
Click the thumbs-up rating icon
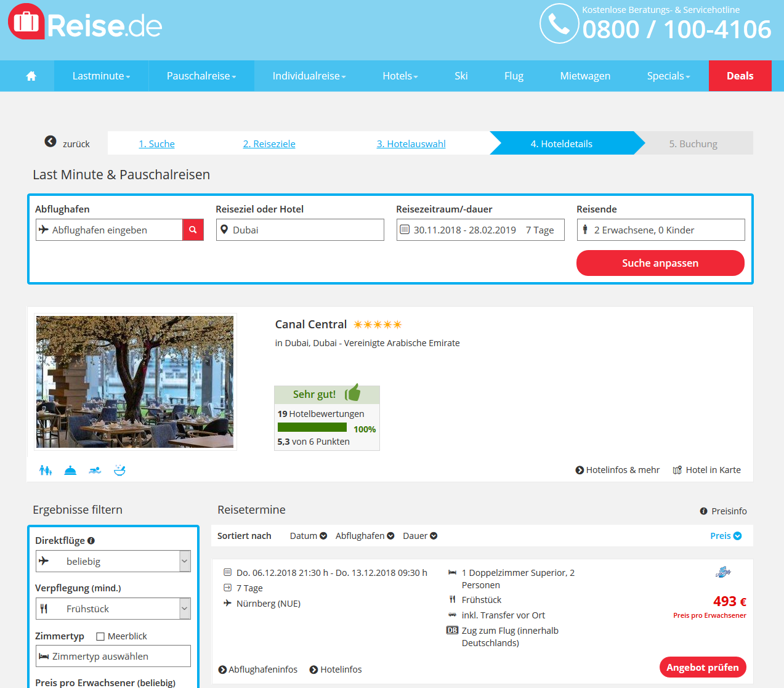[x=353, y=393]
